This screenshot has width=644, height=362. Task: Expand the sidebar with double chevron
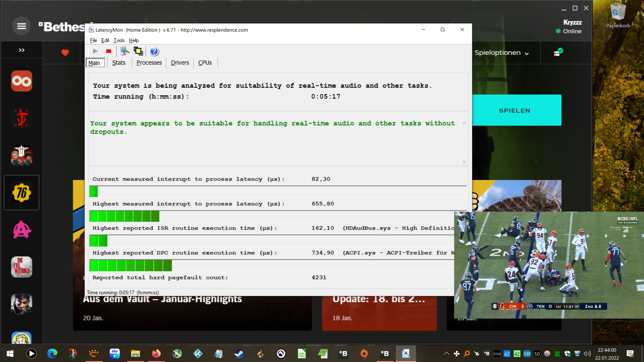pos(22,50)
